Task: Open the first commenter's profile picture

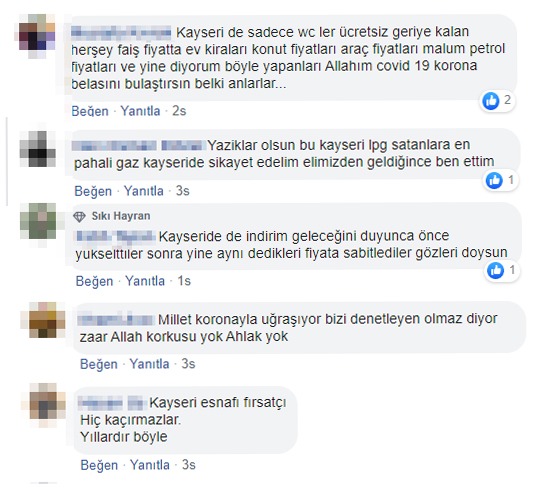Action: point(37,32)
